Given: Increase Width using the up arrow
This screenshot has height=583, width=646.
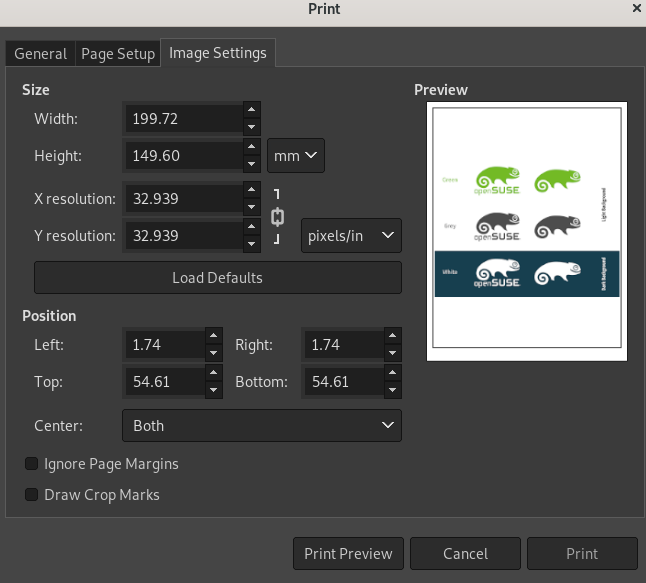Looking at the screenshot, I should (252, 110).
